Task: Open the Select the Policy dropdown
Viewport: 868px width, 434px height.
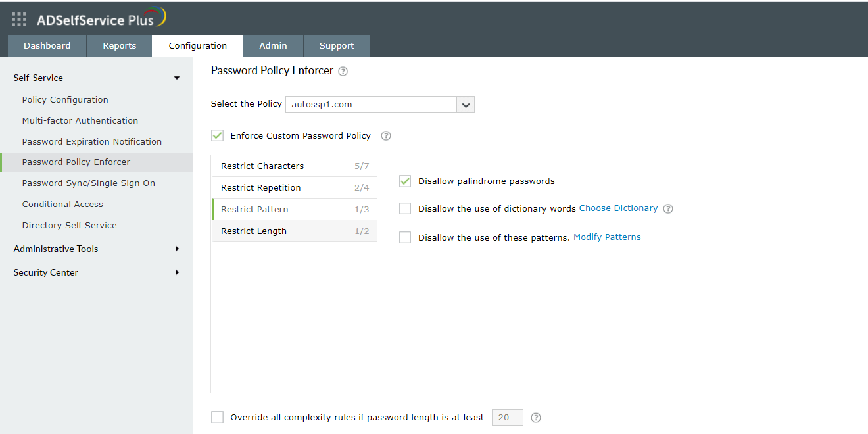Action: pyautogui.click(x=466, y=105)
